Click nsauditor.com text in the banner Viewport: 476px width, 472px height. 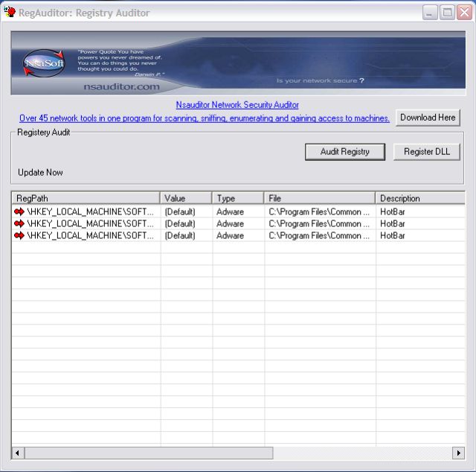(x=121, y=86)
